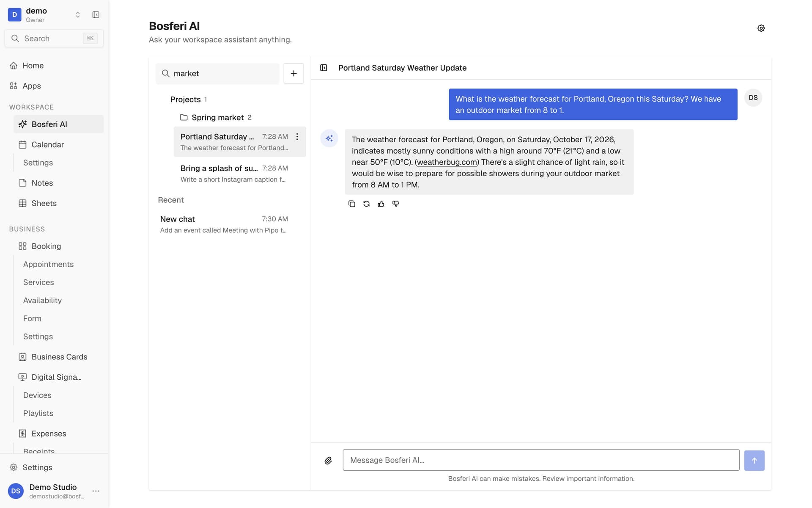Open the ellipsis menu next to Demo Studio
The height and width of the screenshot is (508, 812).
tap(96, 491)
